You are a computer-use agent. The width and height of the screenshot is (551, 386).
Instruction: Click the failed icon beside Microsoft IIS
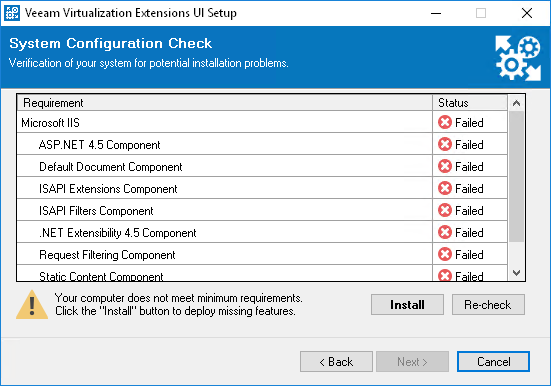pos(445,122)
